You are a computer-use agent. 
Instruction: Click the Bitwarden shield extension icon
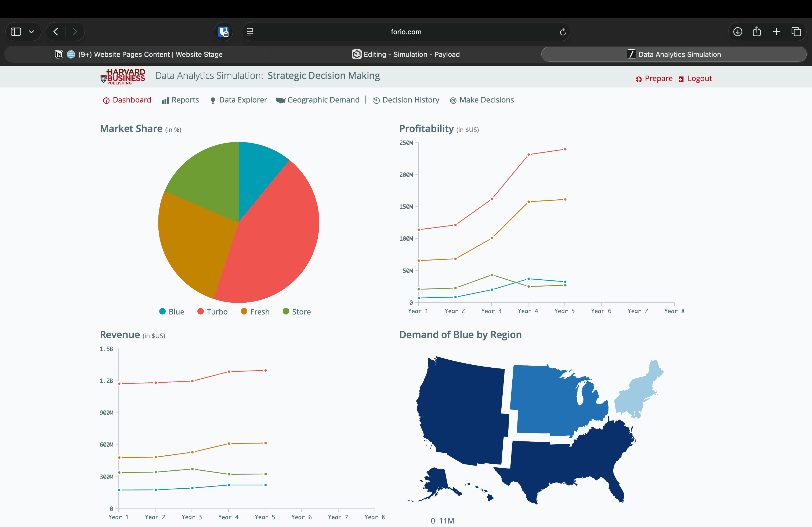(x=223, y=32)
